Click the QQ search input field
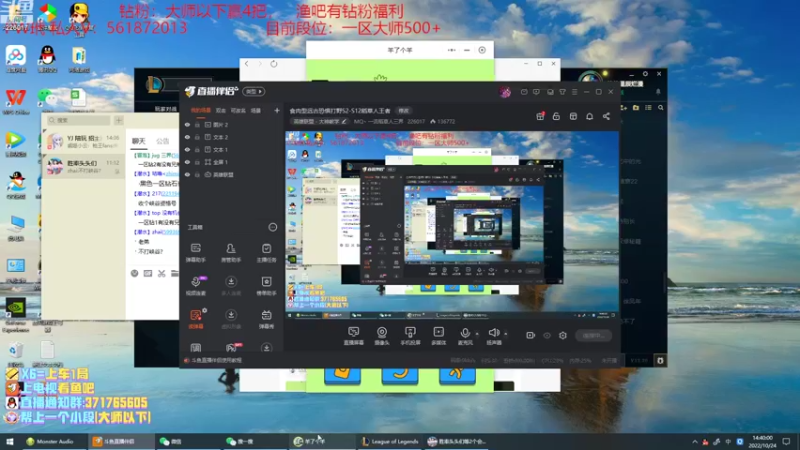 click(79, 120)
